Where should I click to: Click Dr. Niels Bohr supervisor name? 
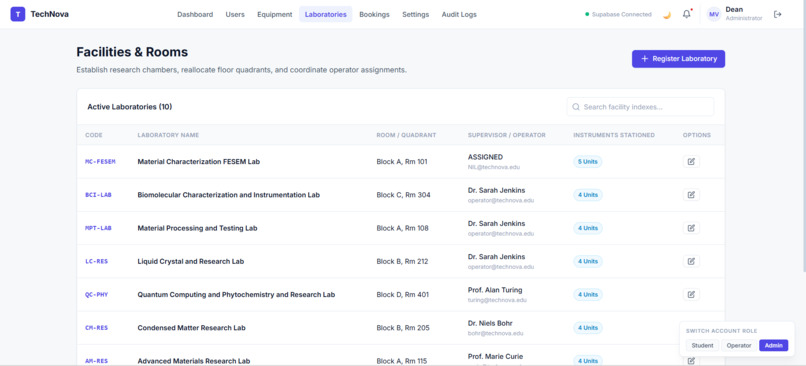(490, 323)
